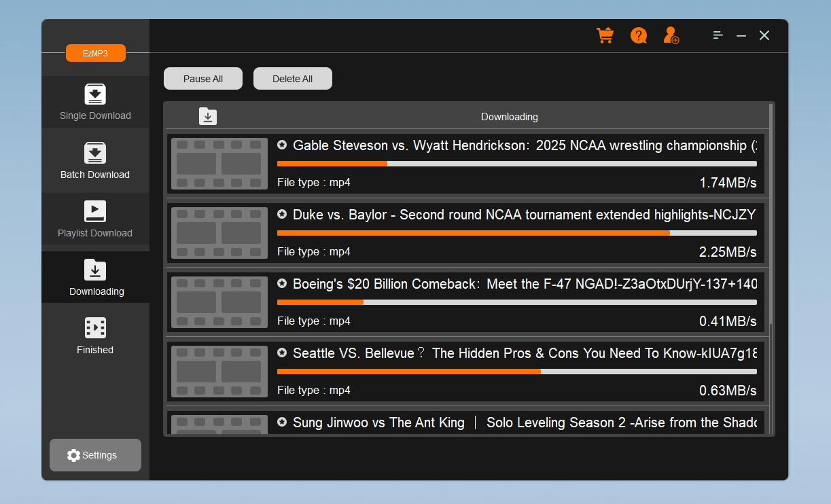Click star icon beside Duke vs. Baylor title

[282, 214]
